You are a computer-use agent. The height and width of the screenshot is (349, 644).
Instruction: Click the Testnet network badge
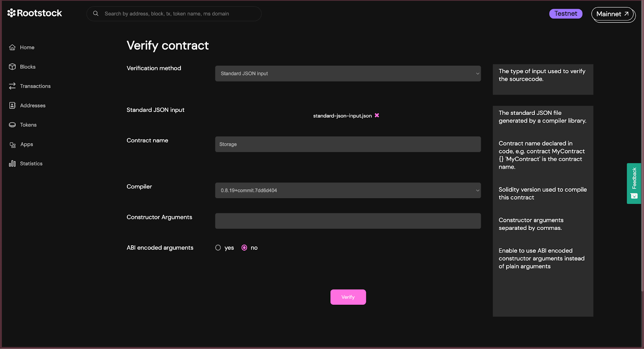point(566,14)
